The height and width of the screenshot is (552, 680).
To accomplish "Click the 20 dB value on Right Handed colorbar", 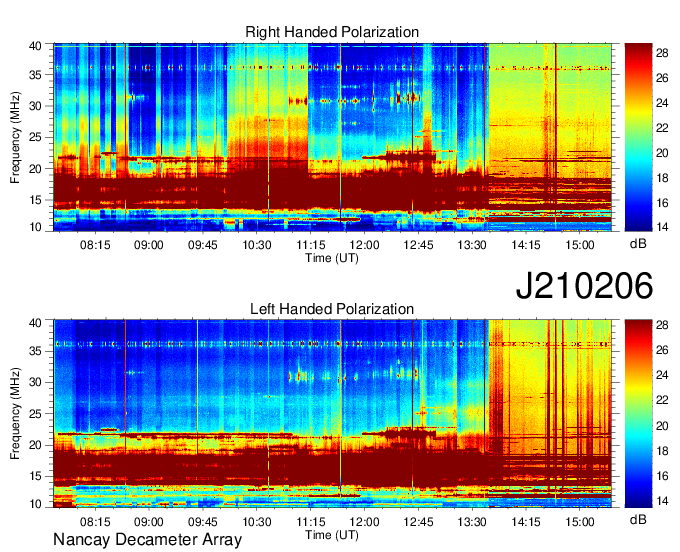I will 662,153.
